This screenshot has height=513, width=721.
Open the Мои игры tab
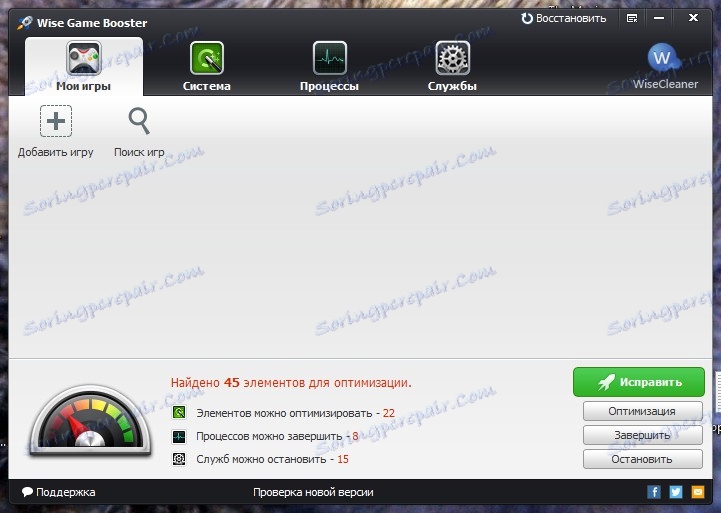(x=84, y=66)
